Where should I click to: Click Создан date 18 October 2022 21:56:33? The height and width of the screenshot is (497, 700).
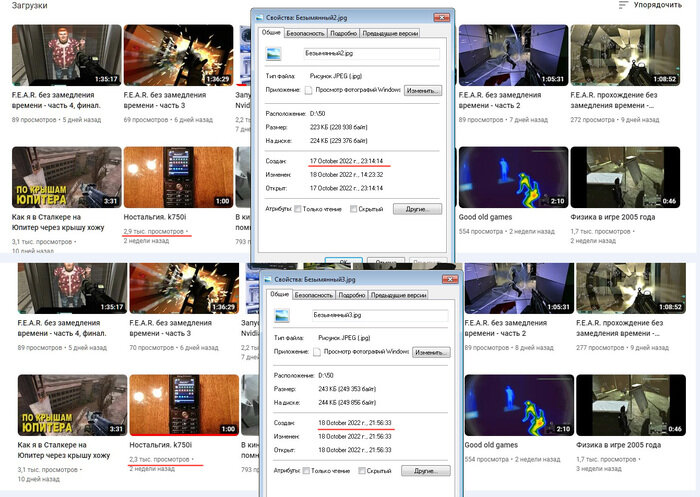(x=354, y=423)
